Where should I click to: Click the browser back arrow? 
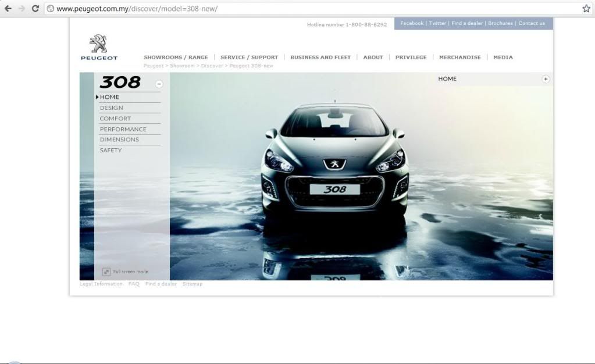[x=8, y=9]
